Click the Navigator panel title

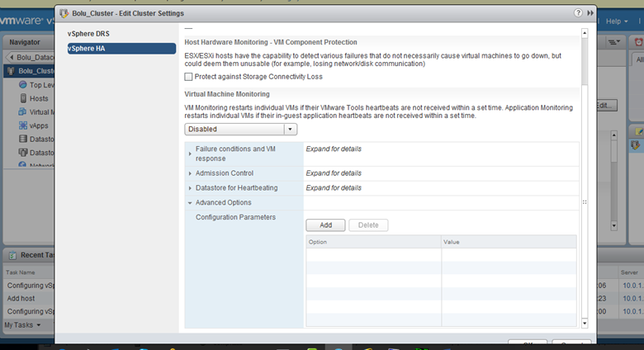coord(25,42)
